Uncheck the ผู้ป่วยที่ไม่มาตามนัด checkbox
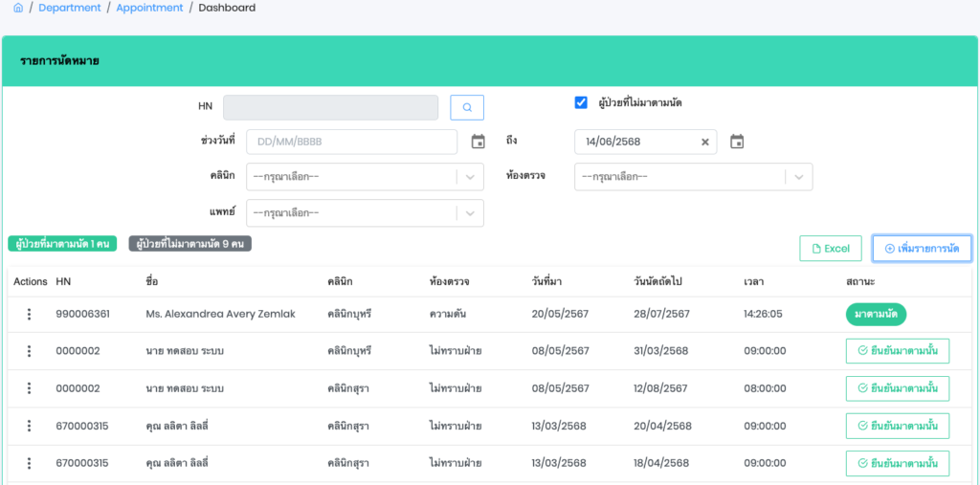 pyautogui.click(x=581, y=102)
